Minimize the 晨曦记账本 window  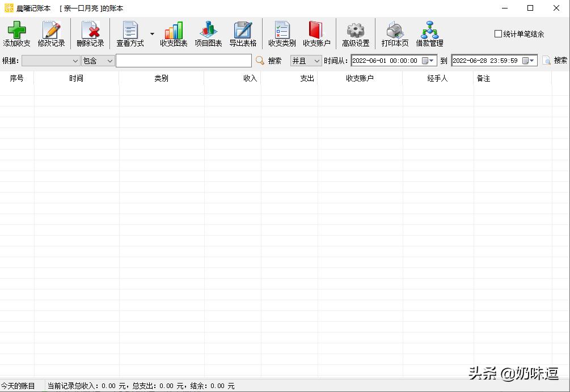tap(505, 8)
